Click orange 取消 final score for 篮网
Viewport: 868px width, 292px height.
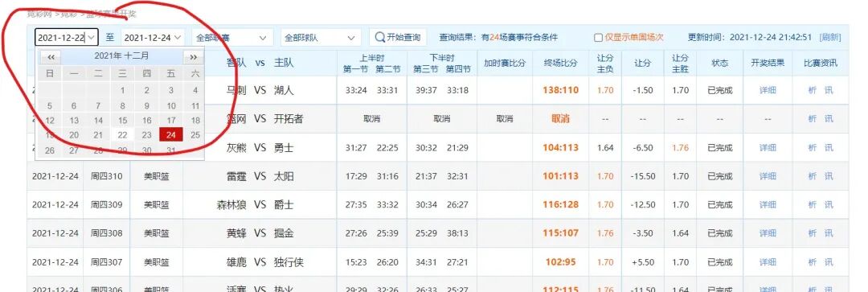(x=560, y=118)
